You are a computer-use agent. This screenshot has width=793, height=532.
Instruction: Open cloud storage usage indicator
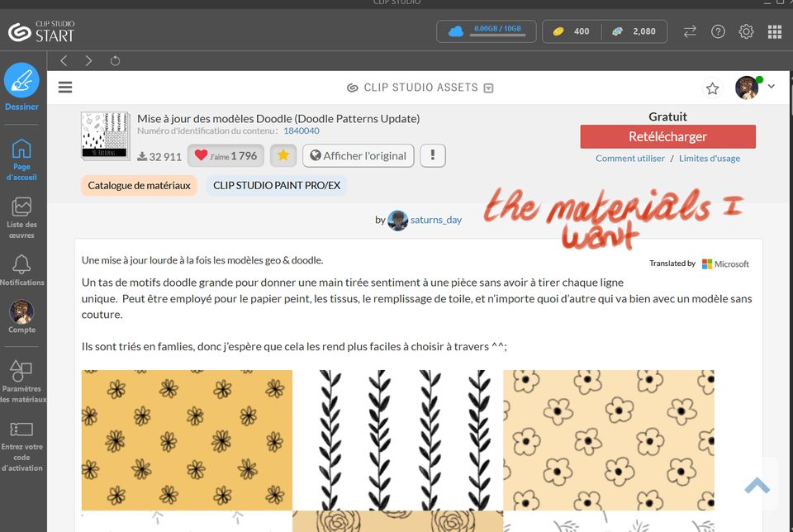(x=486, y=31)
